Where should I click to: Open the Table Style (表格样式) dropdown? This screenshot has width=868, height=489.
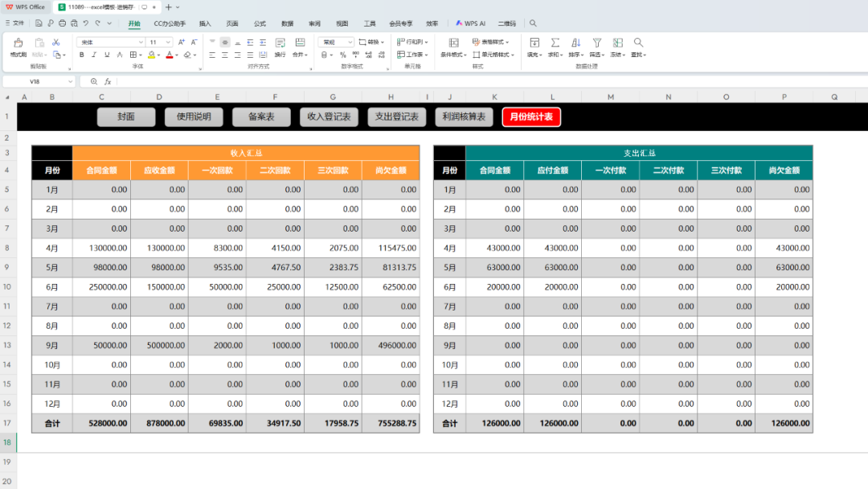point(490,42)
